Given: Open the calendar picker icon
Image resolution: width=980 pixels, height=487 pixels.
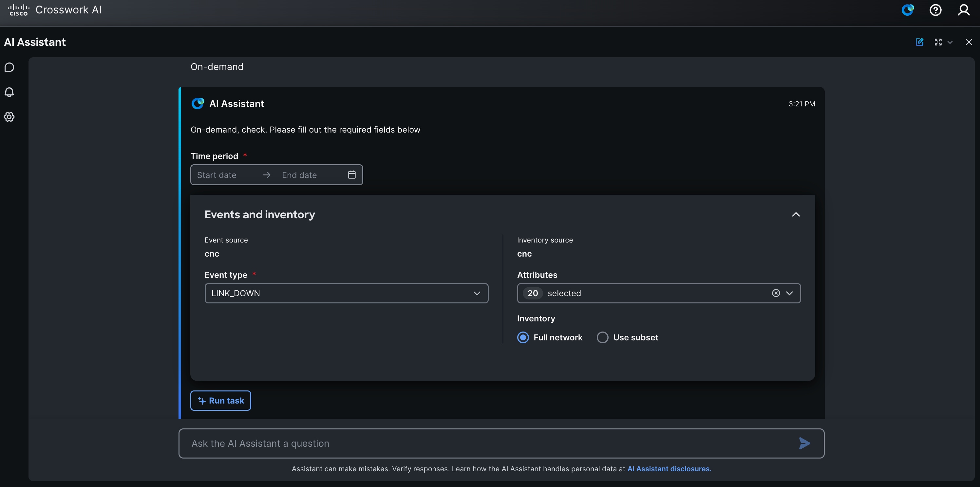Looking at the screenshot, I should pyautogui.click(x=352, y=174).
